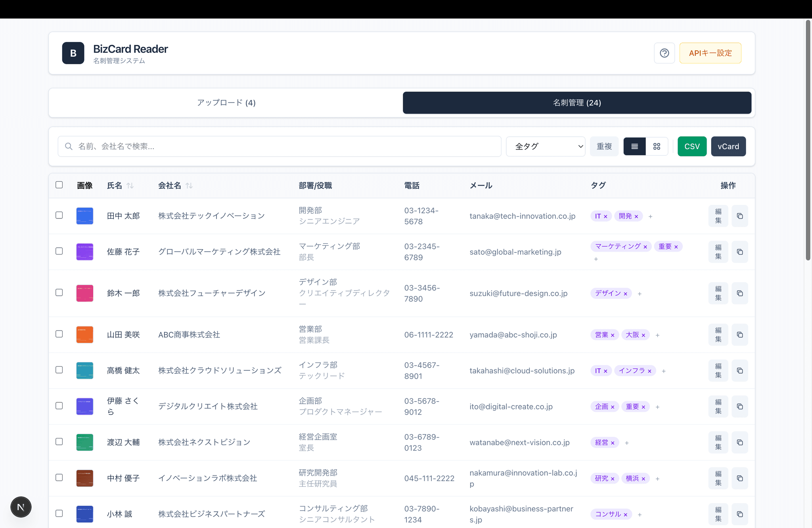Screen dimensions: 812x528
Task: Sort by 氏名 using the sort arrows
Action: (x=130, y=186)
